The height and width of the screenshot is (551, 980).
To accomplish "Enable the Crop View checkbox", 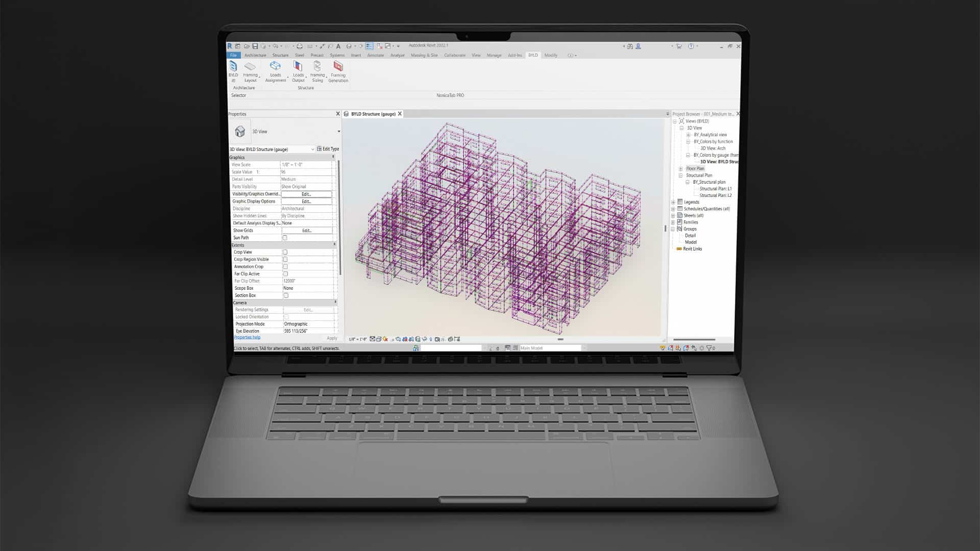I will coord(285,252).
